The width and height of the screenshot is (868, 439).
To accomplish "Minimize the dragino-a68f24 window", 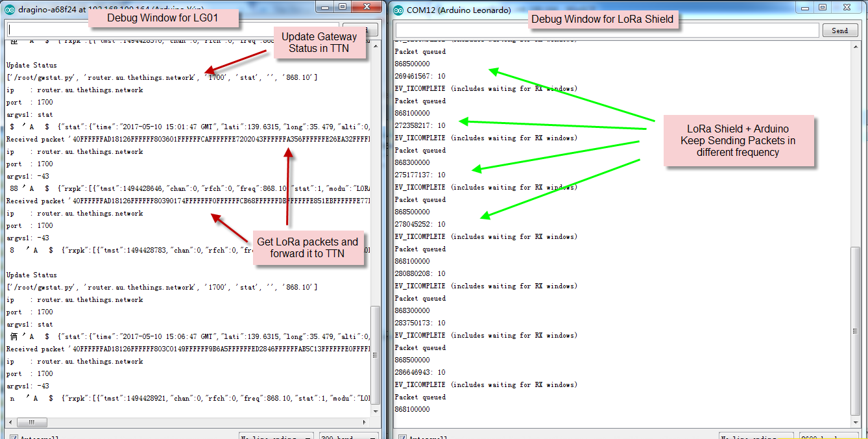I will (x=324, y=7).
